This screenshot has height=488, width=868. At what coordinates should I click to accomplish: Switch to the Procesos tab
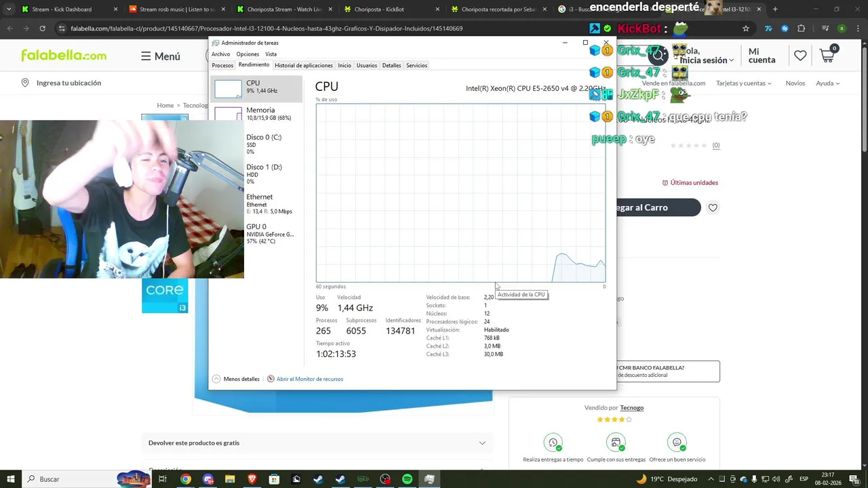222,65
